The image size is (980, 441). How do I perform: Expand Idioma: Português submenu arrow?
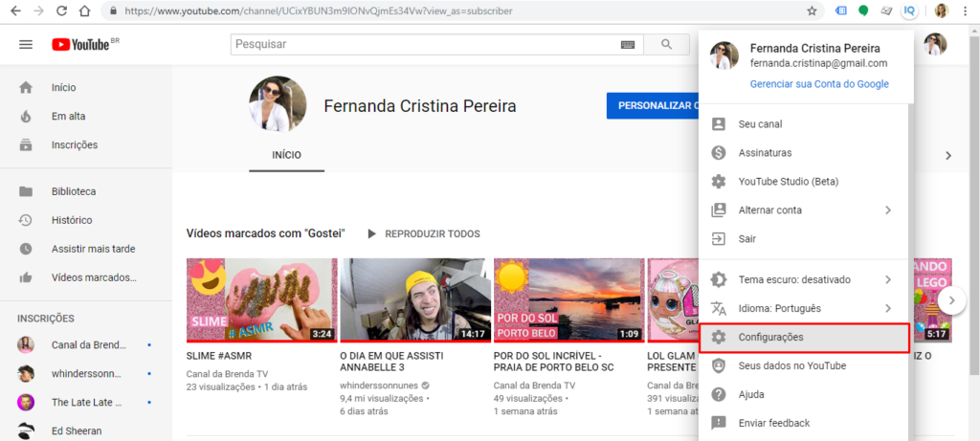(887, 309)
